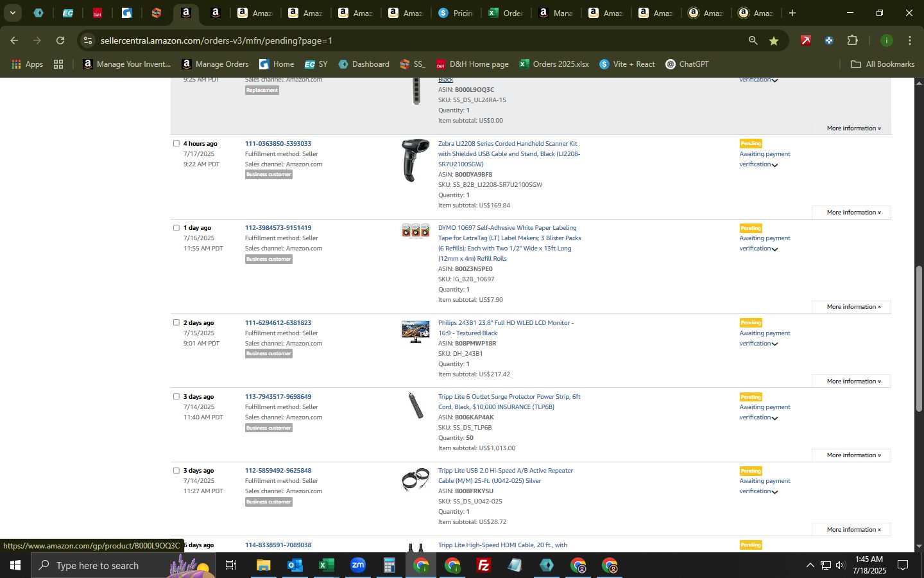Click the Zebra scanner product thumbnail
Viewport: 924px width, 578px height.
point(416,160)
